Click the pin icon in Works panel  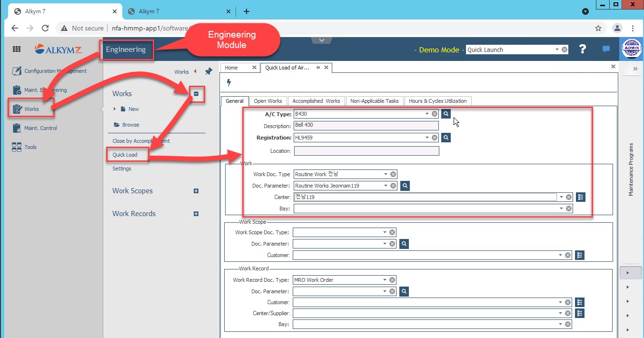[x=208, y=71]
